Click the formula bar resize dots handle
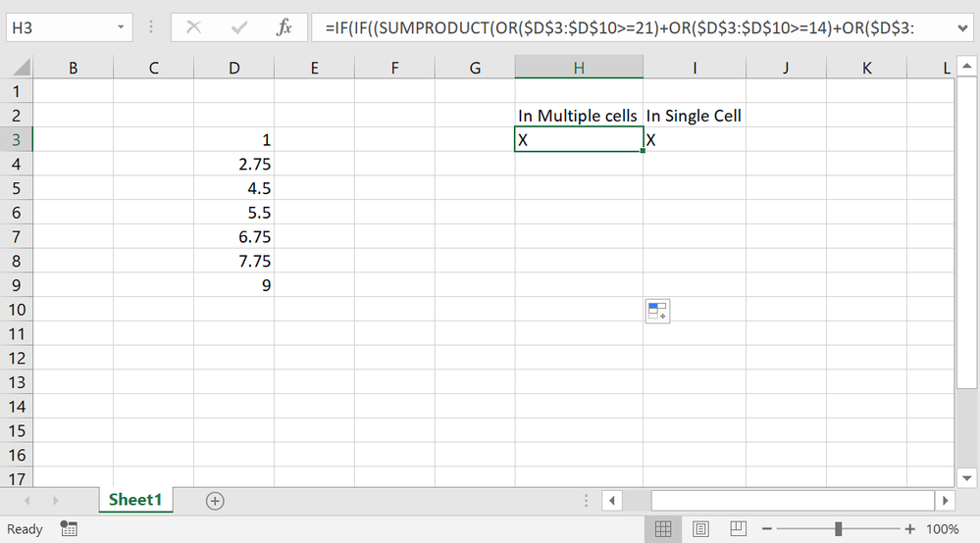The height and width of the screenshot is (543, 980). 151,26
